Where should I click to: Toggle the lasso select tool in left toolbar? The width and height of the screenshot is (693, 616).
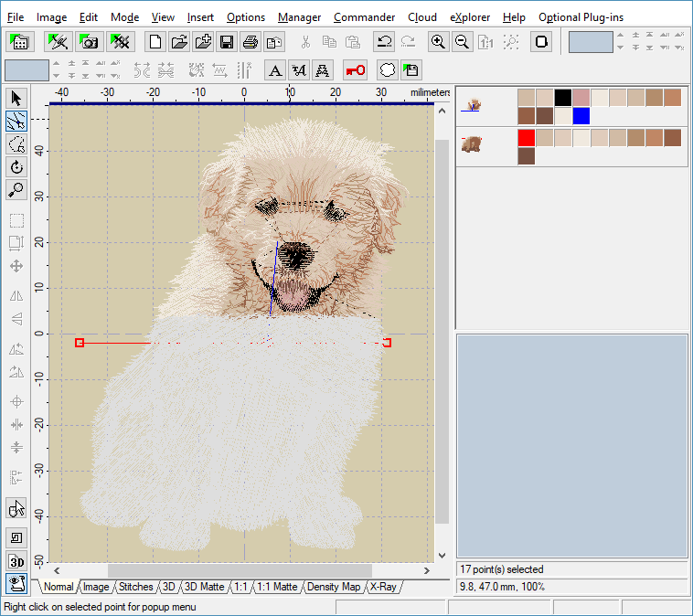pyautogui.click(x=16, y=144)
